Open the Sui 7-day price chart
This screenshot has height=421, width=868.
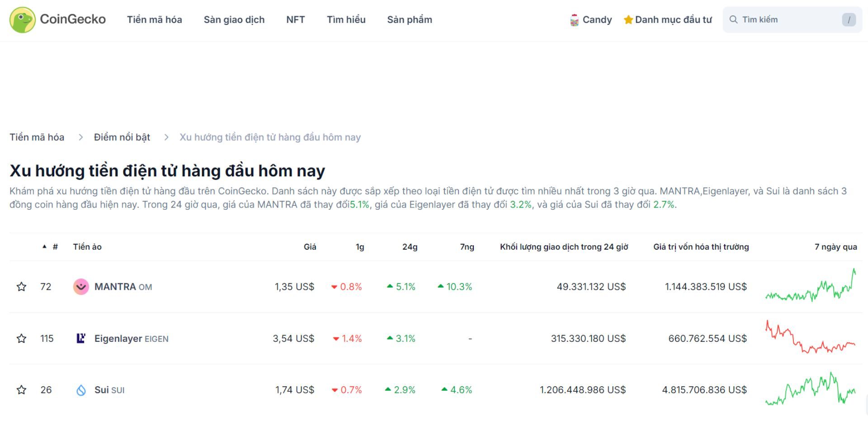pyautogui.click(x=809, y=389)
